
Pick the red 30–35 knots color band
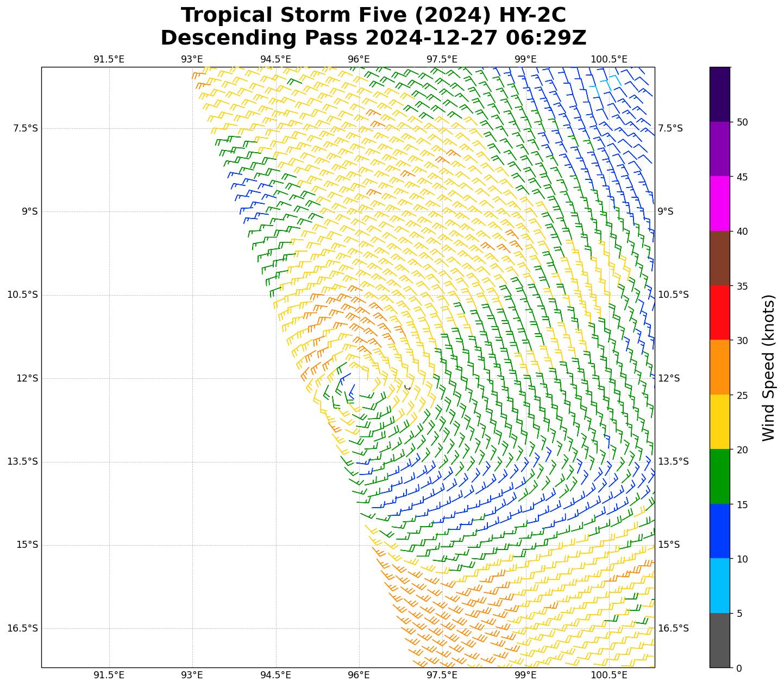coord(720,313)
